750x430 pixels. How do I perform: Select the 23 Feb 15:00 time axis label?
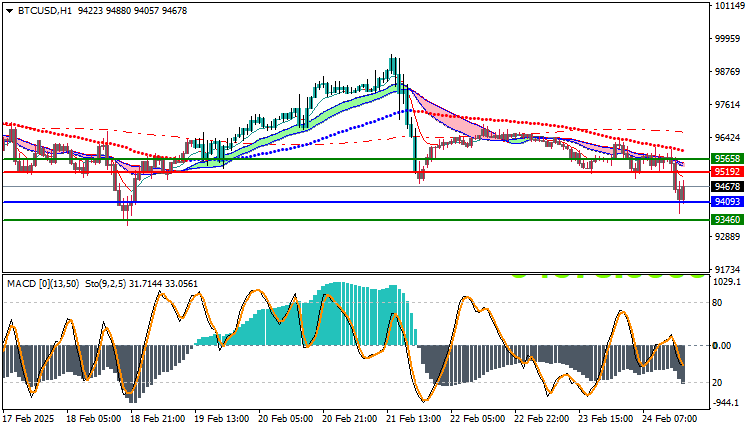tap(606, 419)
